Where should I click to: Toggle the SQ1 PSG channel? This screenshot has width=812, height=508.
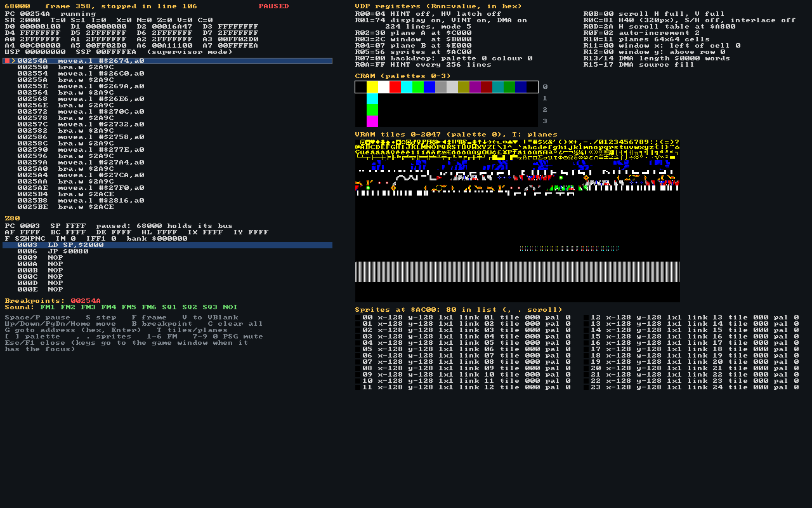169,307
